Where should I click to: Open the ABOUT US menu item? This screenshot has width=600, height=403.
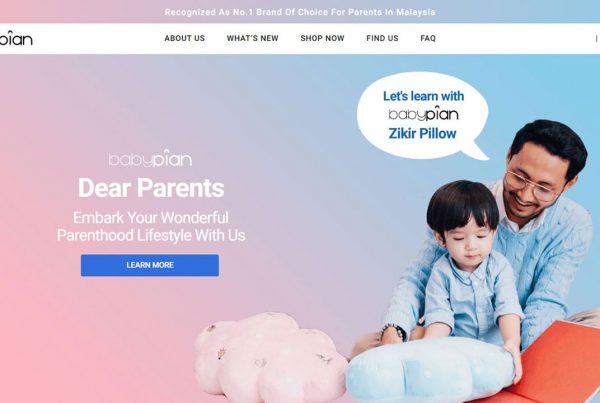point(184,38)
